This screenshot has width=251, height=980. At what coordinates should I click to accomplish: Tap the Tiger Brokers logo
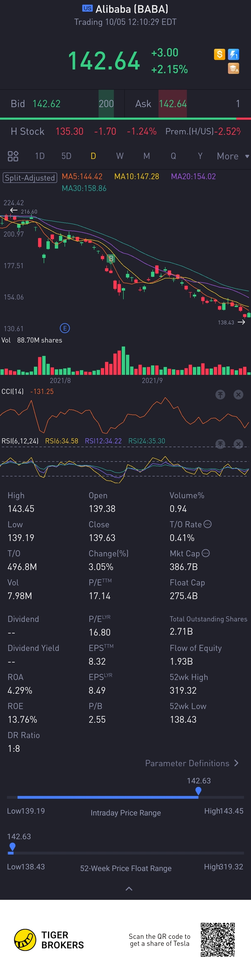coord(49,940)
